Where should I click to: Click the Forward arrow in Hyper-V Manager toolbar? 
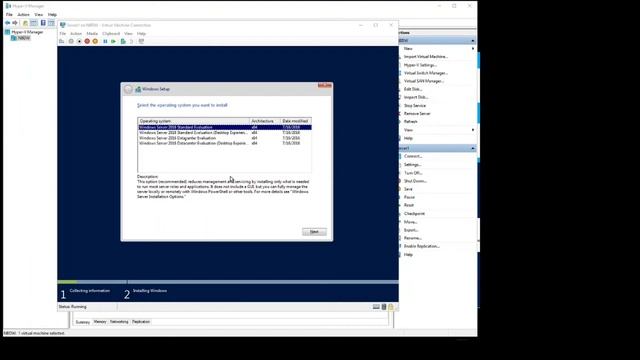(x=15, y=23)
